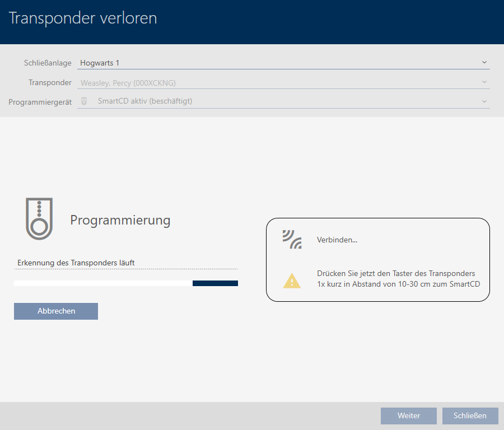Click the chevron arrow of Schließanlage field
The image size is (504, 430).
tap(484, 63)
